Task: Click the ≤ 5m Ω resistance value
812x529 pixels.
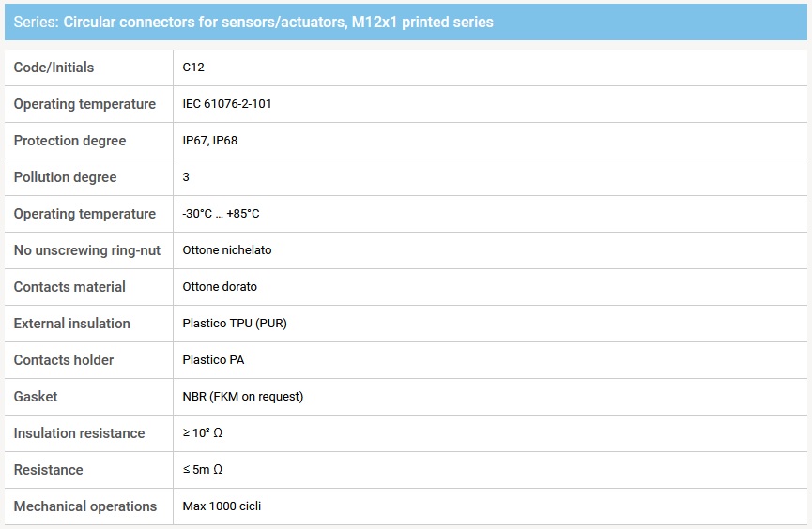Action: [203, 470]
